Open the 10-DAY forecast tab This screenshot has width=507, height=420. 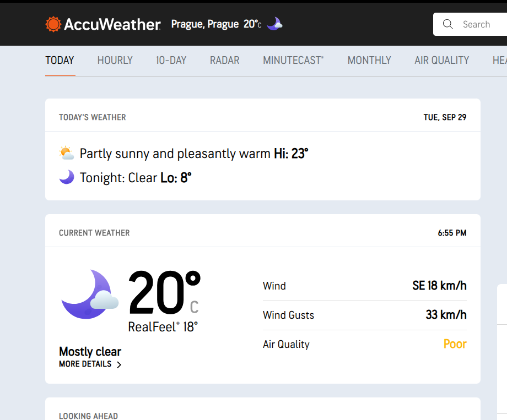(x=171, y=61)
